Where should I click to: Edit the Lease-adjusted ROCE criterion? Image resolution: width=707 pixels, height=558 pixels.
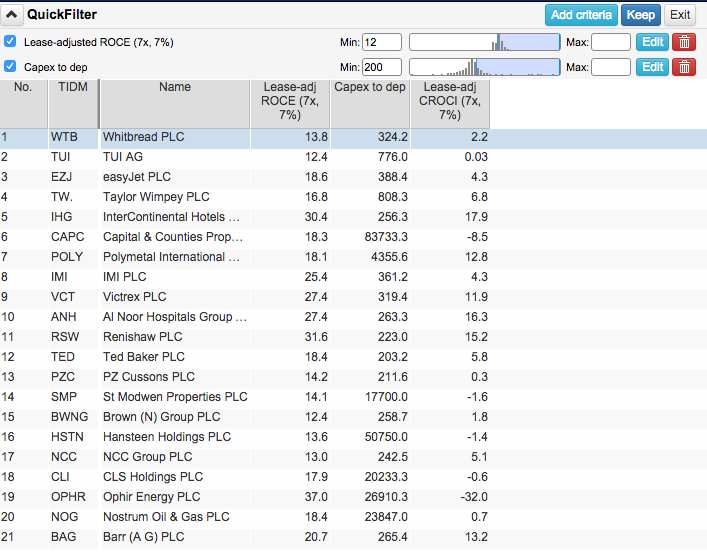tap(652, 42)
